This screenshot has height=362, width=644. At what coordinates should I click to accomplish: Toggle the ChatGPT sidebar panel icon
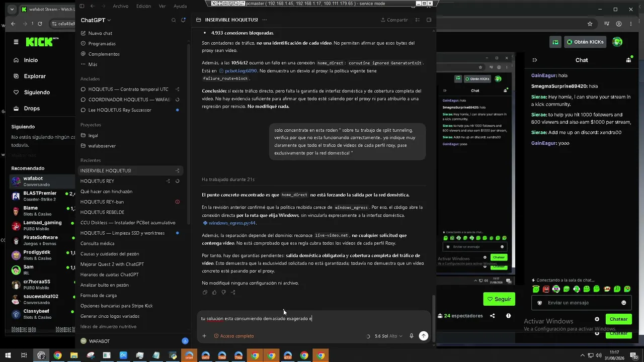click(x=82, y=6)
